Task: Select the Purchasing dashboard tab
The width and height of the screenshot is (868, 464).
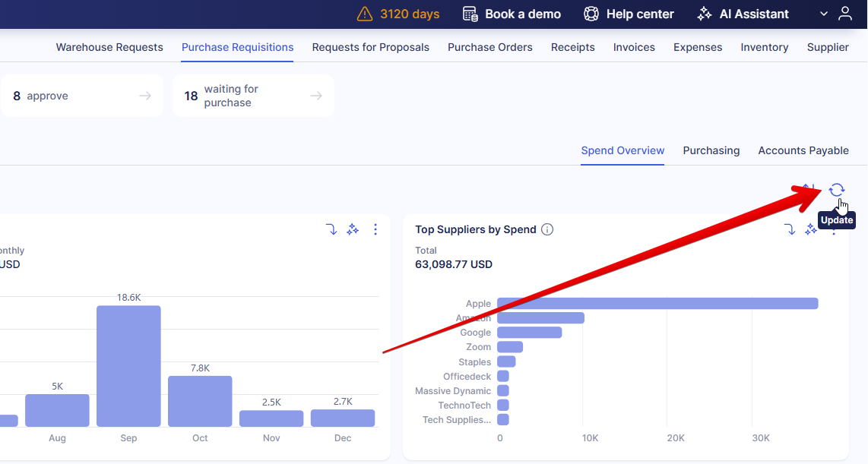Action: (x=711, y=150)
